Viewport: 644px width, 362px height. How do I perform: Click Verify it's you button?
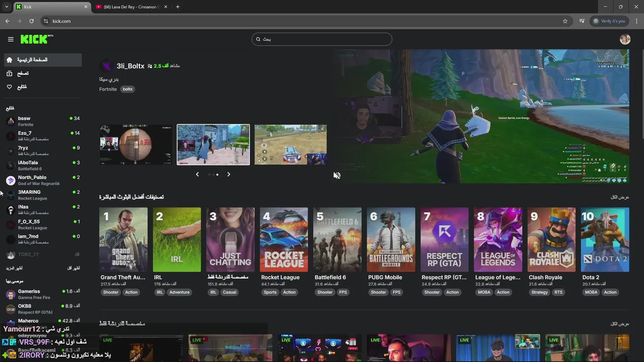pos(609,21)
